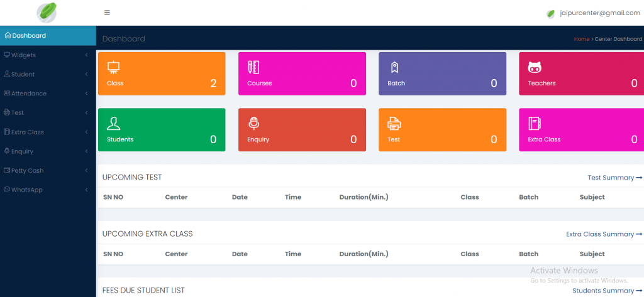Click the Extra Class notebook icon
The image size is (644, 297).
[x=535, y=123]
